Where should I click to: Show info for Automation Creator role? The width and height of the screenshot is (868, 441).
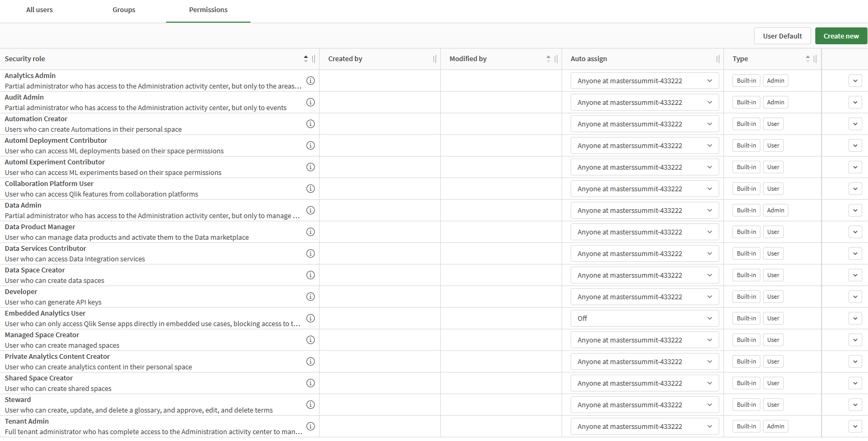[311, 124]
